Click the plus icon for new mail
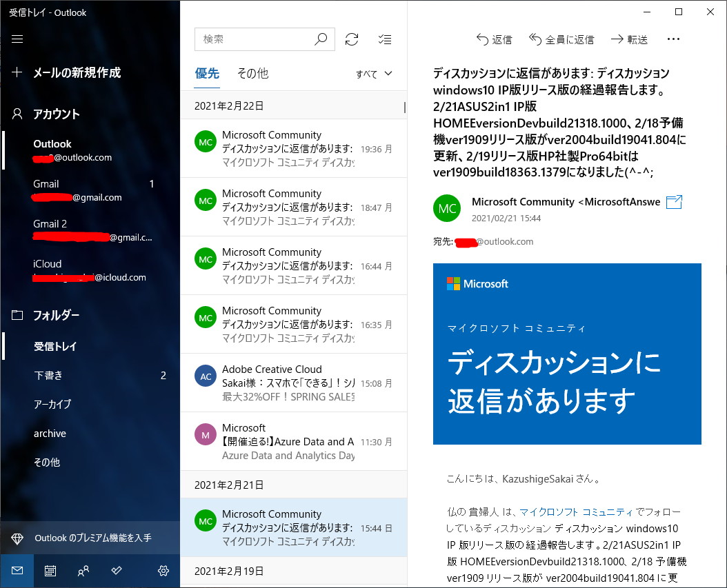This screenshot has width=727, height=588. click(17, 72)
